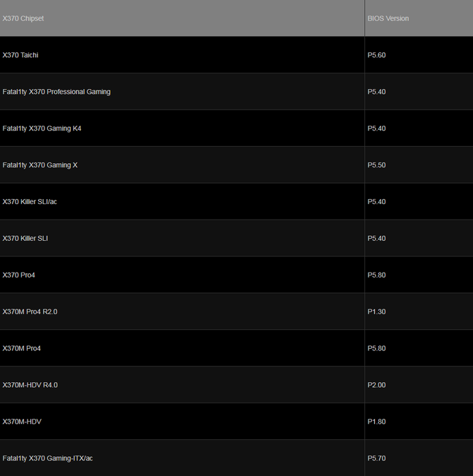Select X370 Killer SLI/ac model name
Screen dimensions: 473x476
point(30,202)
